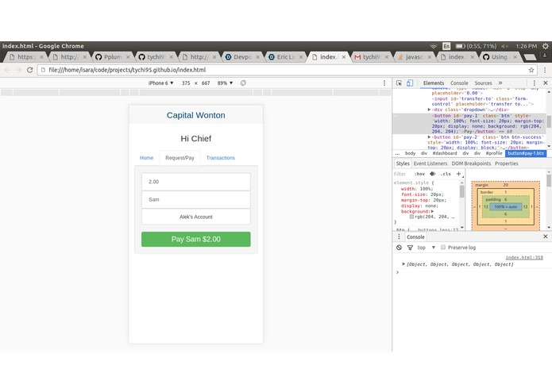Expand the background property triangle
This screenshot has width=552, height=392.
click(432, 211)
